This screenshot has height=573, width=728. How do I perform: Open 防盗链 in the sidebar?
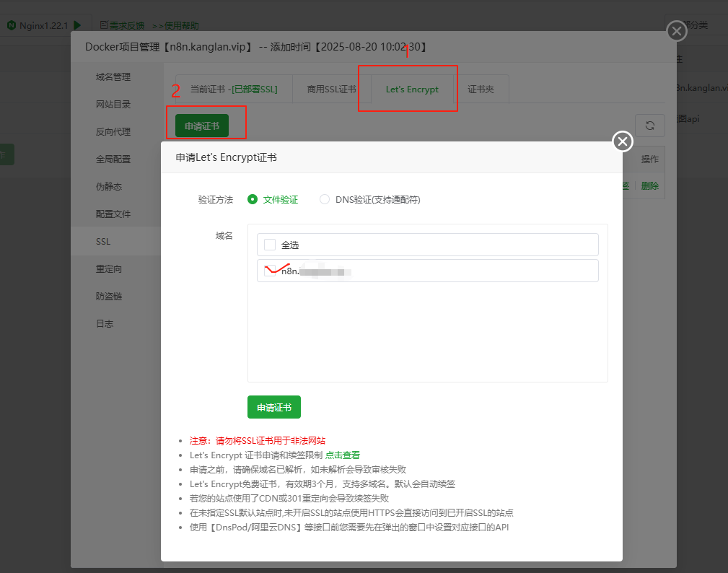tap(109, 296)
